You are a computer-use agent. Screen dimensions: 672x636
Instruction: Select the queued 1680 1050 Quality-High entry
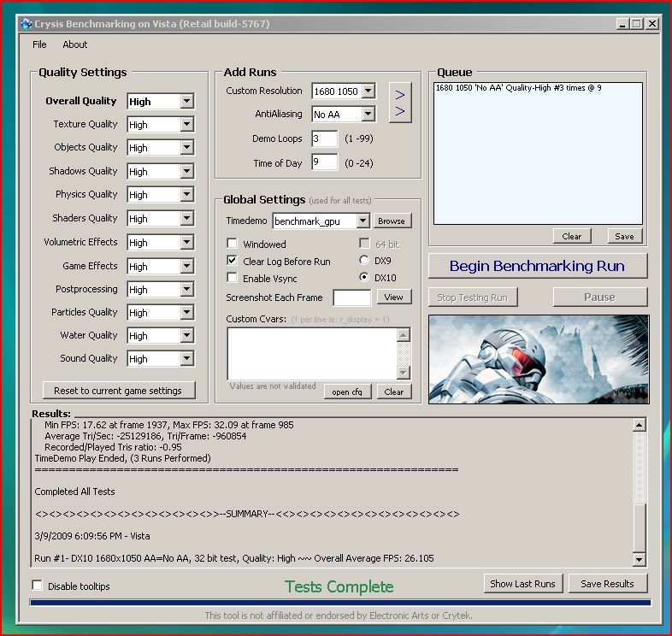pyautogui.click(x=519, y=88)
